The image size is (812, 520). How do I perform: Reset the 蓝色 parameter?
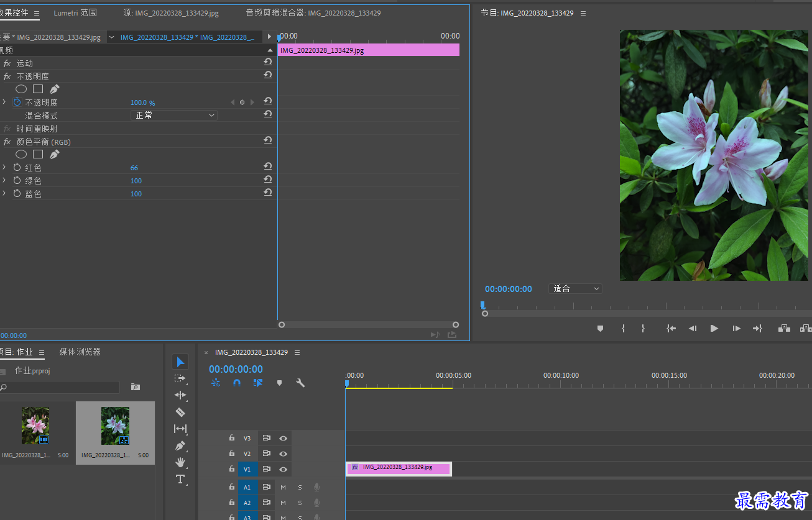click(x=268, y=193)
